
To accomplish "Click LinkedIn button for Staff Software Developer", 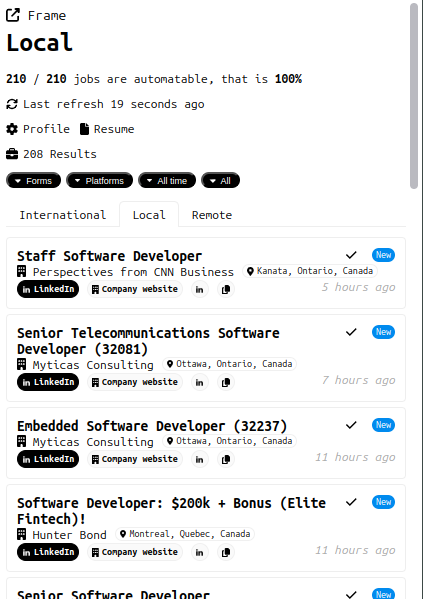I will (x=48, y=289).
